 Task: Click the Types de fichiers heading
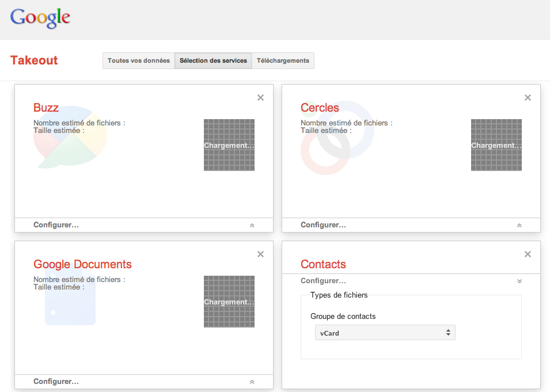point(339,295)
